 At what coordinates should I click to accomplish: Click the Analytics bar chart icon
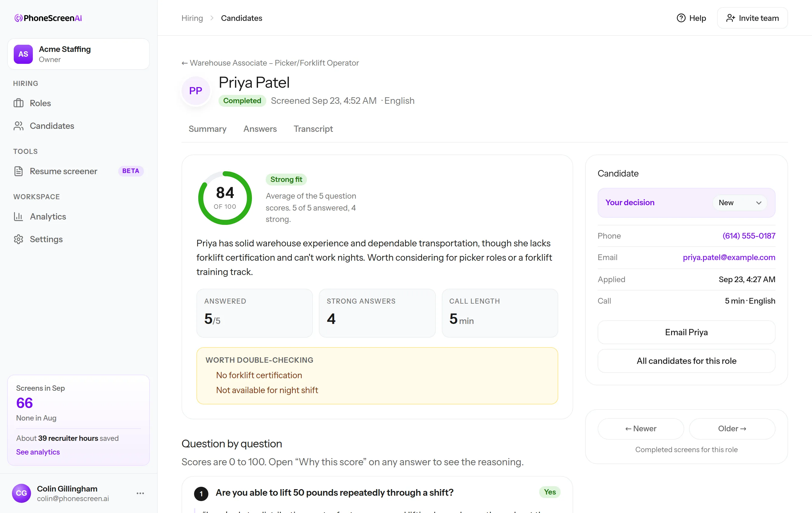[x=18, y=216]
